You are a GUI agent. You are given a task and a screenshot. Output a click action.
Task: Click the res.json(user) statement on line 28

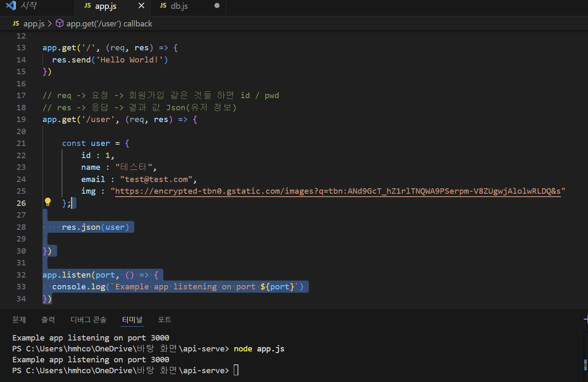96,227
